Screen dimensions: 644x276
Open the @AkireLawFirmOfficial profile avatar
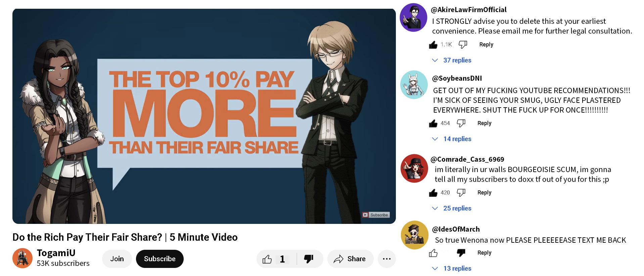413,17
